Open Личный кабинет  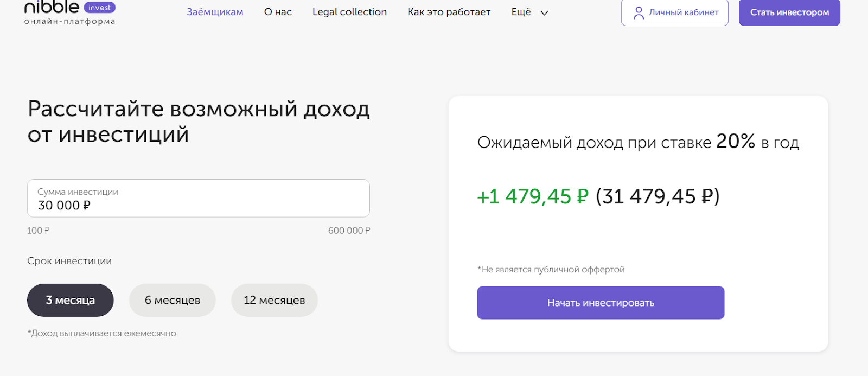coord(675,12)
